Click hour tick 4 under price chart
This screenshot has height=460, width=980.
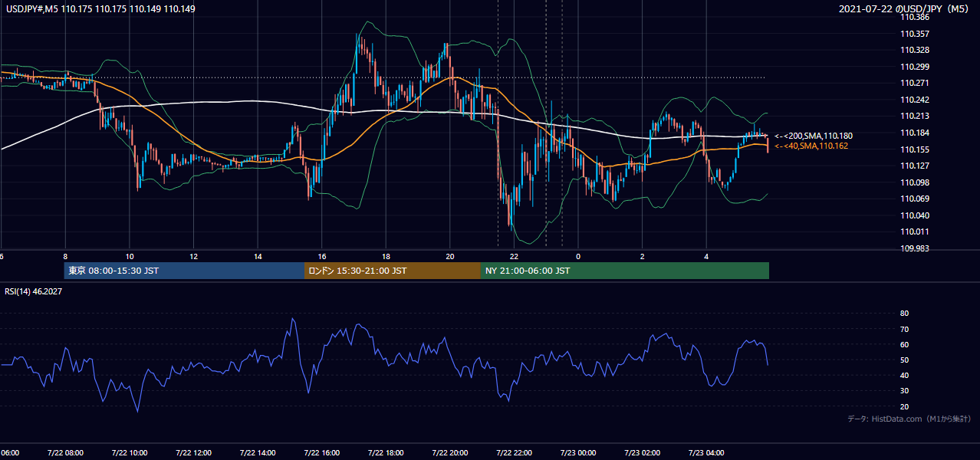click(707, 256)
